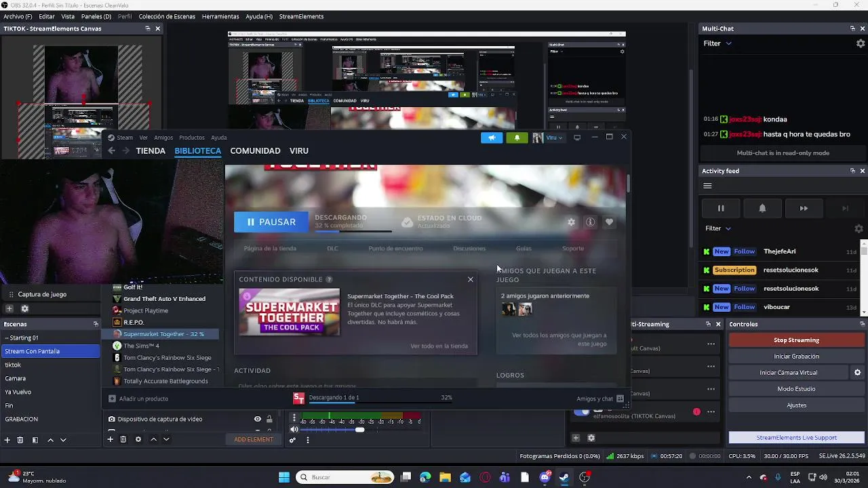Open The Cool Pack DLC thumbnail
Viewport: 868px width, 488px height.
(290, 312)
